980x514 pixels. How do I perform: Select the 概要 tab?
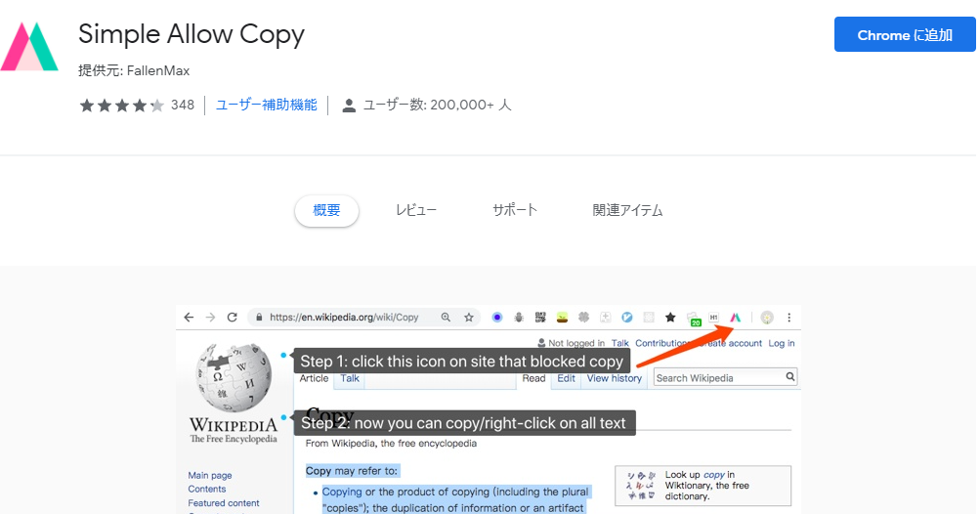point(326,210)
